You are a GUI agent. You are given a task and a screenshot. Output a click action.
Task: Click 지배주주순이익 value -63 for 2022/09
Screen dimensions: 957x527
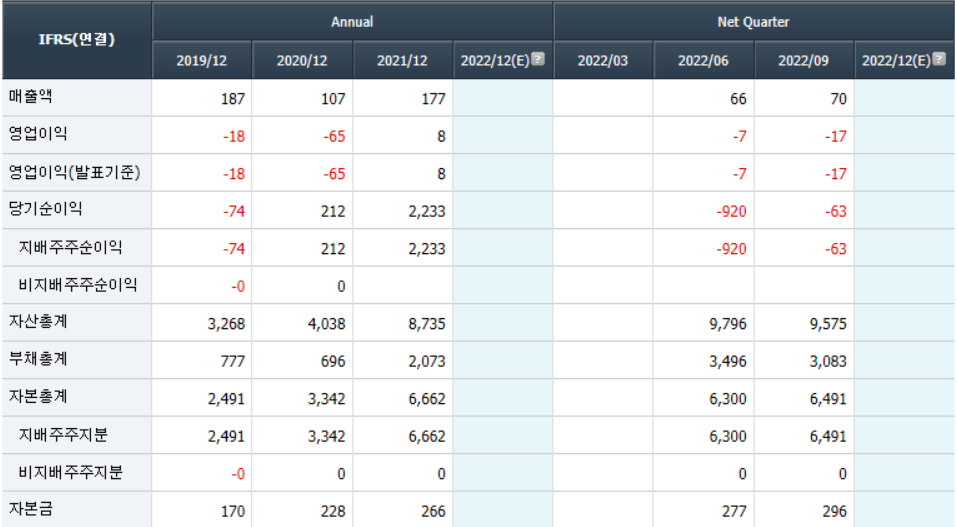coord(836,249)
